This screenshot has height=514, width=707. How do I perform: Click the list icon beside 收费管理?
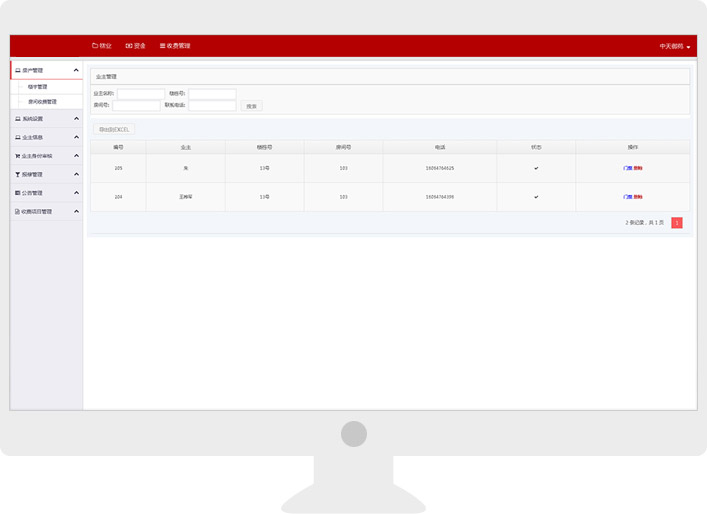click(163, 46)
